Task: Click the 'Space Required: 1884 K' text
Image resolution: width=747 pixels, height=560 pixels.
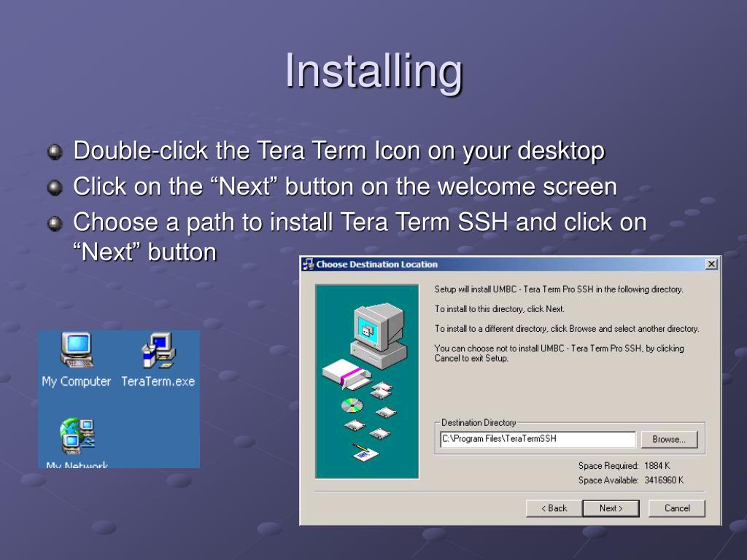Action: click(x=624, y=466)
